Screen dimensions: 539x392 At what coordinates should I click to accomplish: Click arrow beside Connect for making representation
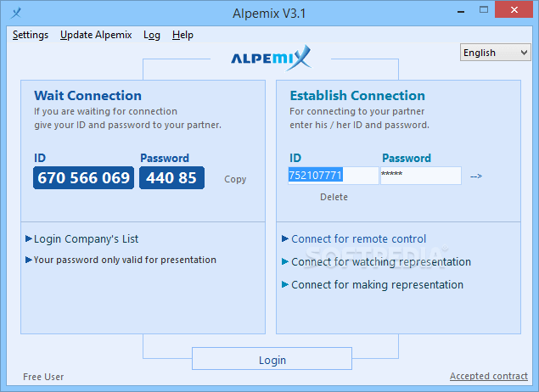coord(285,284)
